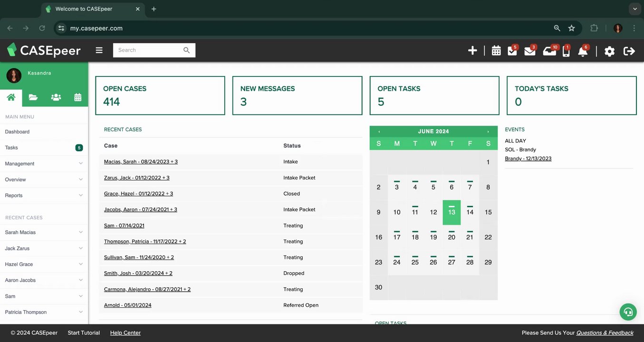Image resolution: width=644 pixels, height=342 pixels.
Task: Open the Questions & Feedback link
Action: tap(605, 333)
